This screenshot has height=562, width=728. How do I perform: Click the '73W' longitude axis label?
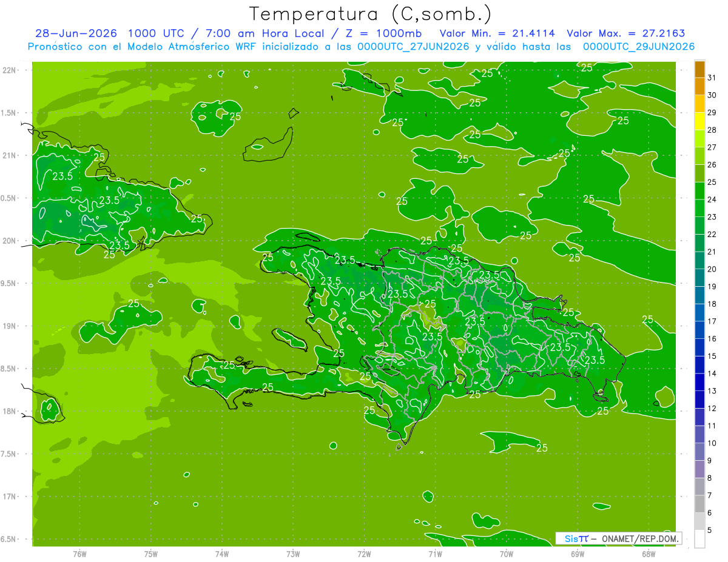coord(293,555)
